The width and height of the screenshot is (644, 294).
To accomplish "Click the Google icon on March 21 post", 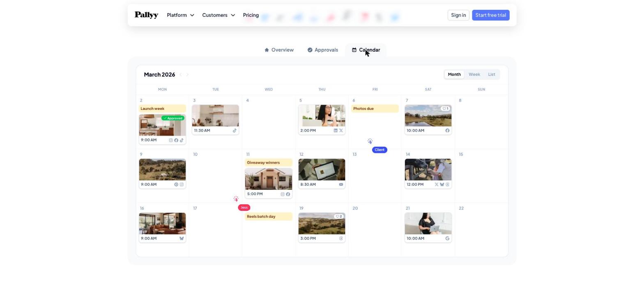I will pyautogui.click(x=447, y=239).
